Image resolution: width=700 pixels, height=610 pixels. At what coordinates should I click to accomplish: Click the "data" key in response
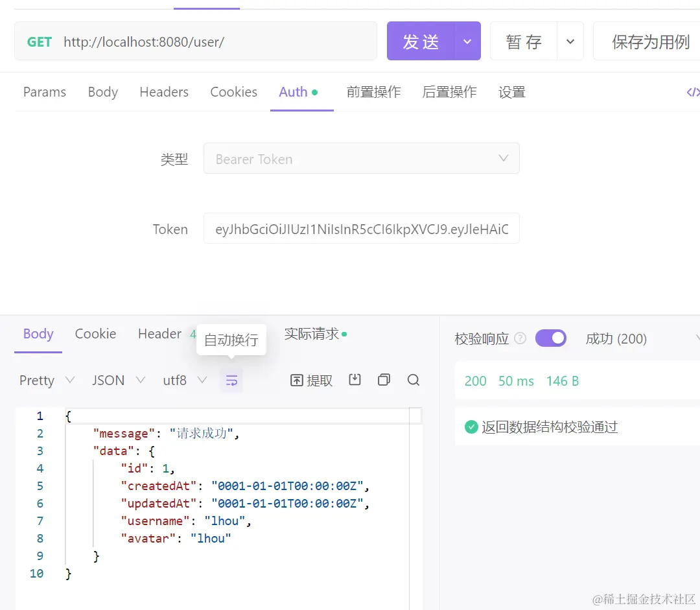click(x=113, y=451)
